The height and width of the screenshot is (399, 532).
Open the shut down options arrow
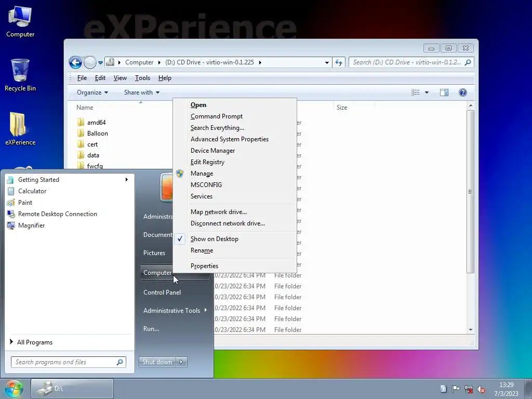(x=181, y=362)
